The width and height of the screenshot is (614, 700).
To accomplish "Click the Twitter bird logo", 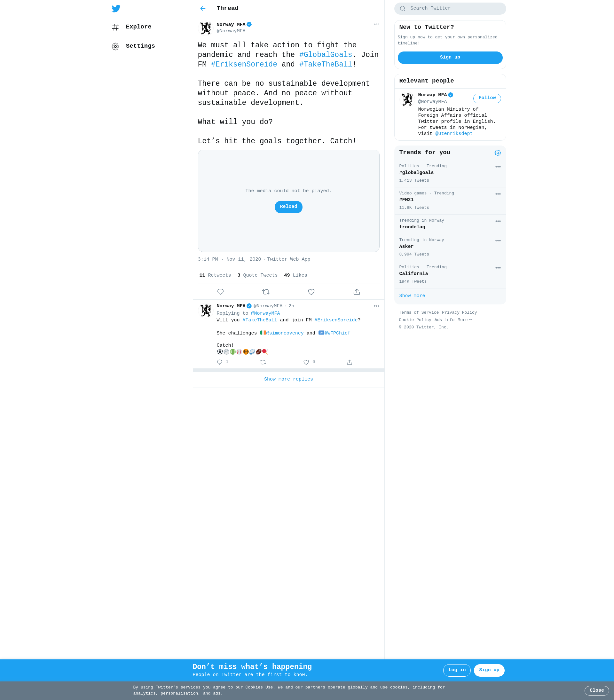I will [x=116, y=9].
